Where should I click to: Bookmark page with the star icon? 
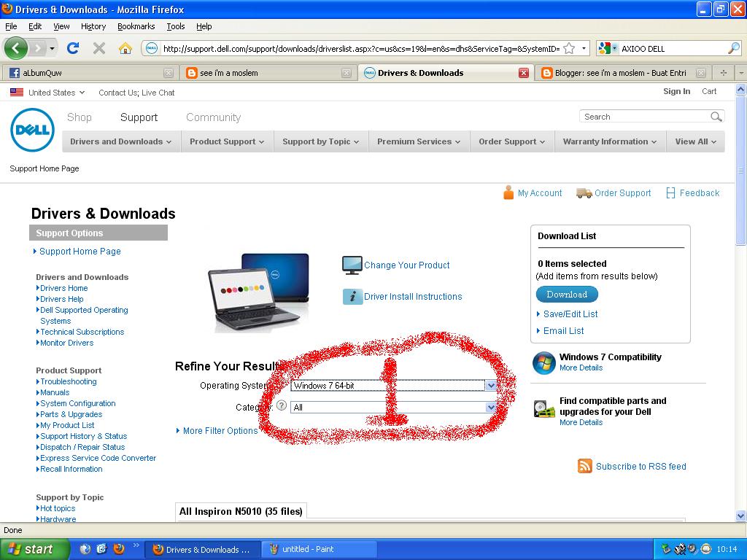coord(569,48)
